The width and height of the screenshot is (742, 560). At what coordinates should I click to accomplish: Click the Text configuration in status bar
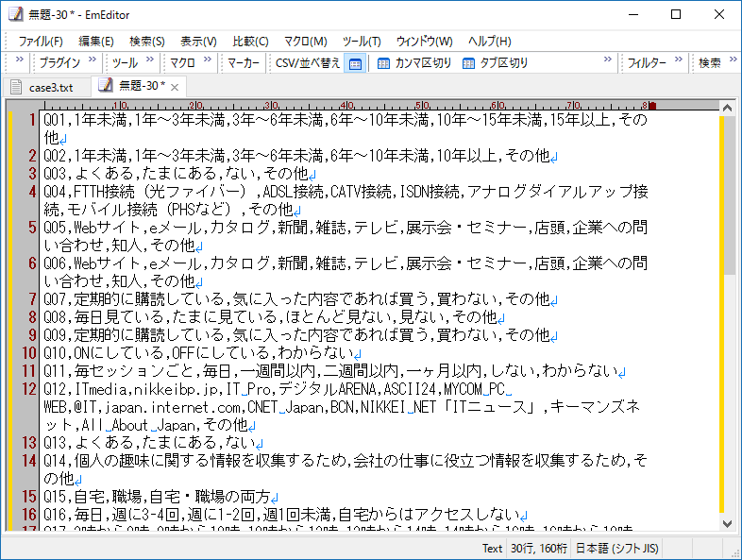click(492, 548)
